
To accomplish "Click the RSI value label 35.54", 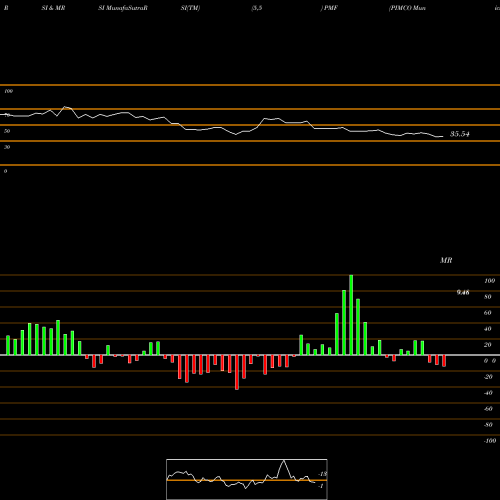I will tap(460, 134).
